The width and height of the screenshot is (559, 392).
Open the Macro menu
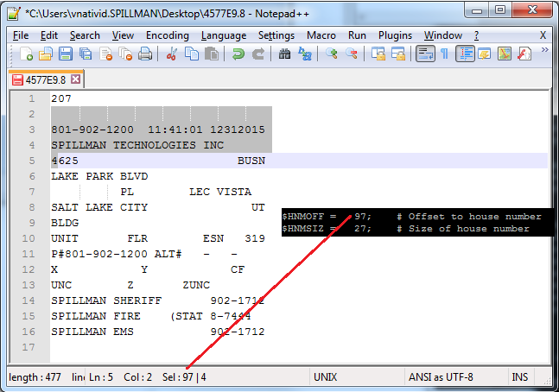pyautogui.click(x=321, y=35)
